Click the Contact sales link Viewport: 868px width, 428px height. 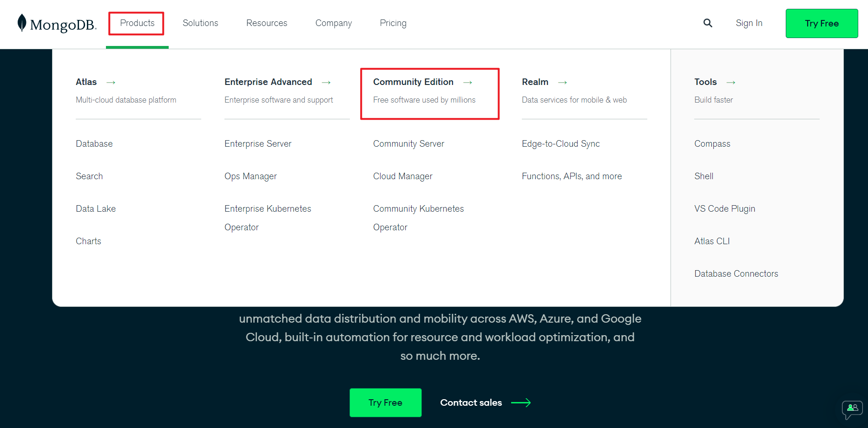tap(471, 402)
